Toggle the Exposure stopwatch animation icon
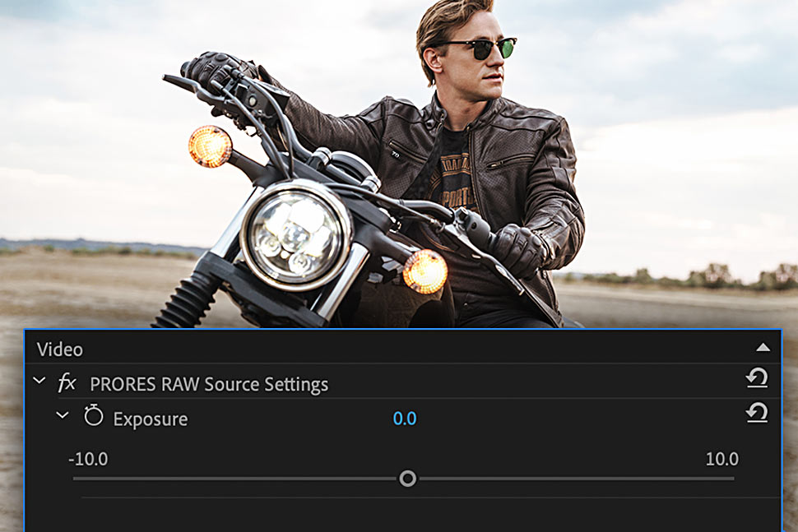798x532 pixels. [x=94, y=417]
